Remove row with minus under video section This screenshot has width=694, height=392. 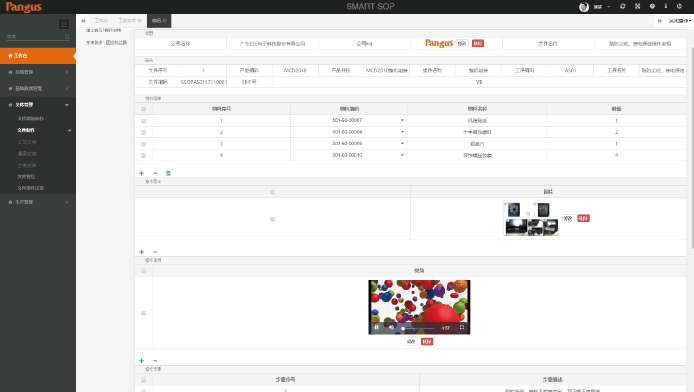click(155, 361)
